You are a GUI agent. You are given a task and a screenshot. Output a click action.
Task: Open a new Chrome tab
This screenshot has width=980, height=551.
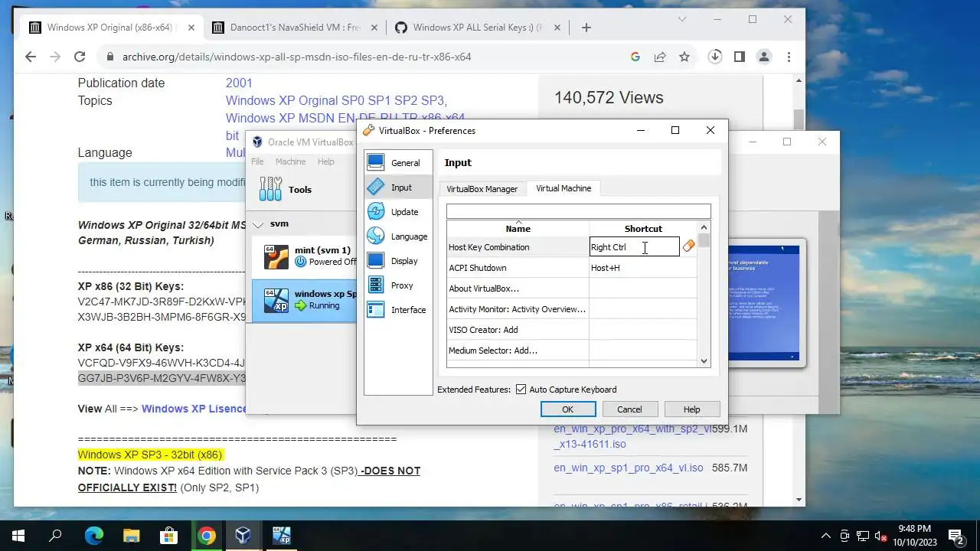(x=586, y=28)
